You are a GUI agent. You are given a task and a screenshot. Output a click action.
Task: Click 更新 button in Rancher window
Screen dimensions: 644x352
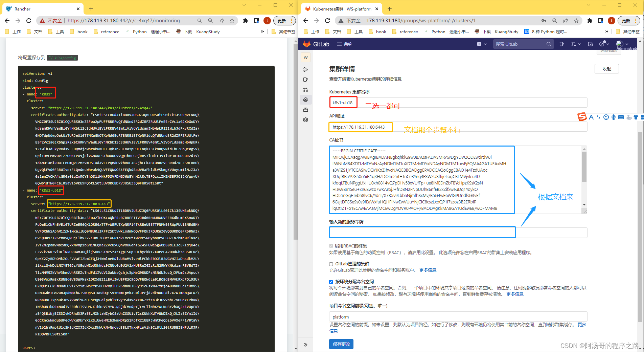[284, 21]
